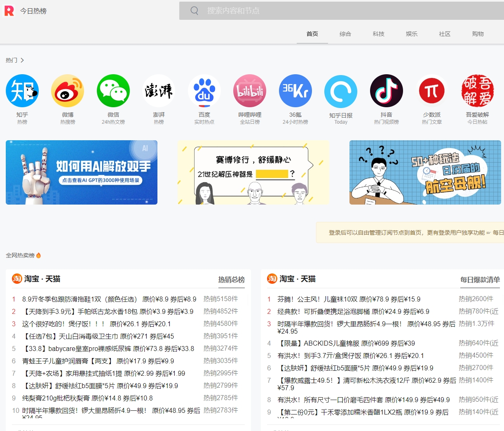The image size is (504, 431).
Task: Click the Taobao icon beside 热销总榜 card
Action: click(17, 279)
